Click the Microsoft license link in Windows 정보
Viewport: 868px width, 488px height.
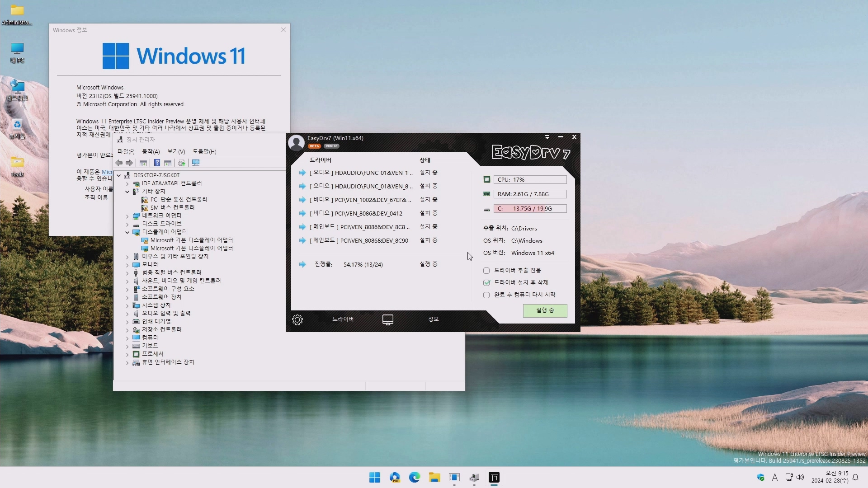tap(107, 172)
